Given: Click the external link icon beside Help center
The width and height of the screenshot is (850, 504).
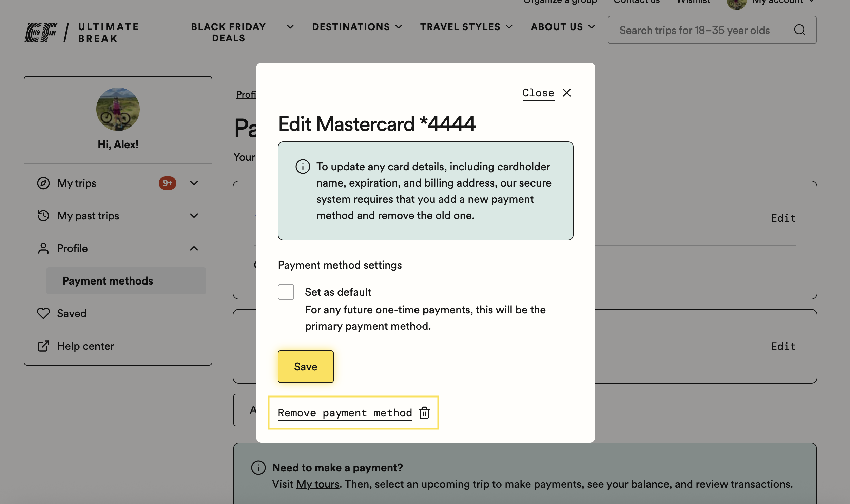Looking at the screenshot, I should pyautogui.click(x=43, y=346).
